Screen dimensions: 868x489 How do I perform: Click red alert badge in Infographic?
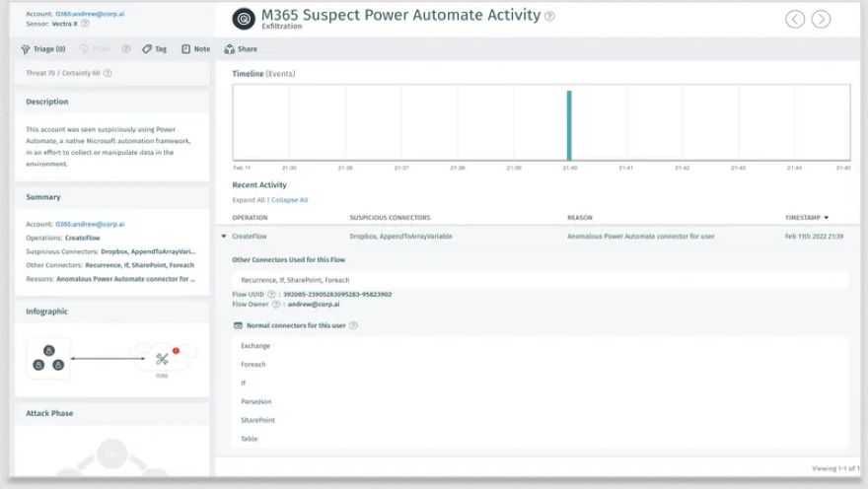tap(176, 351)
